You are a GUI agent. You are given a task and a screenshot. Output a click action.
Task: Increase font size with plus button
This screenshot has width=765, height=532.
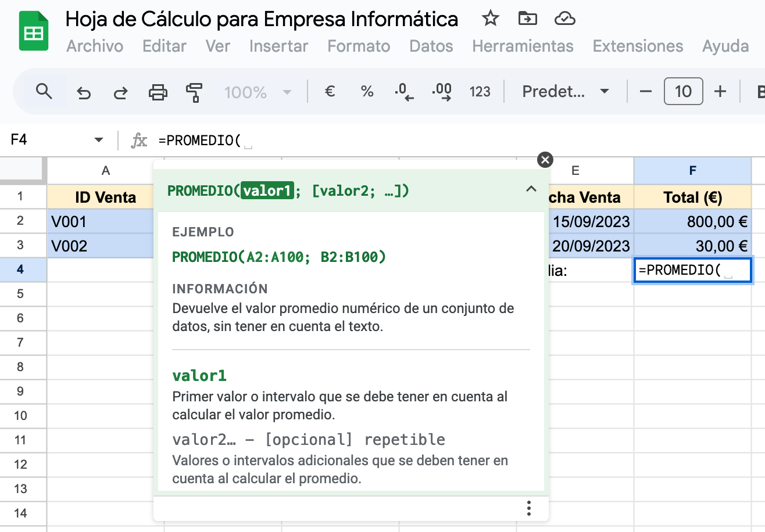720,91
